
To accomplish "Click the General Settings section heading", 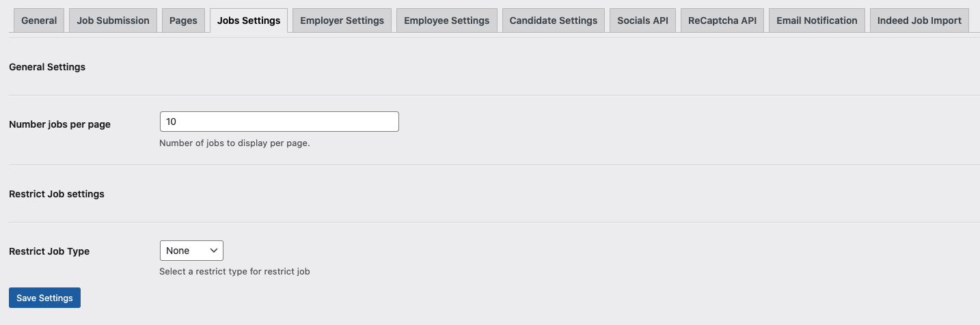I will (x=47, y=67).
